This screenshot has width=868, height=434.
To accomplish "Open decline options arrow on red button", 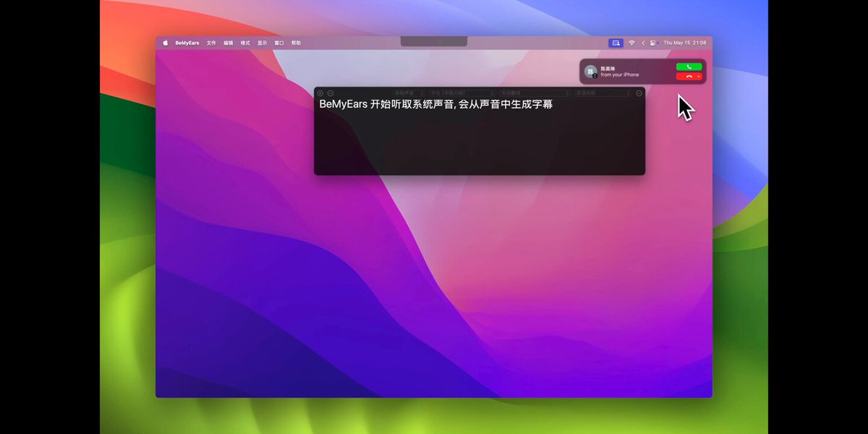I will [x=699, y=76].
